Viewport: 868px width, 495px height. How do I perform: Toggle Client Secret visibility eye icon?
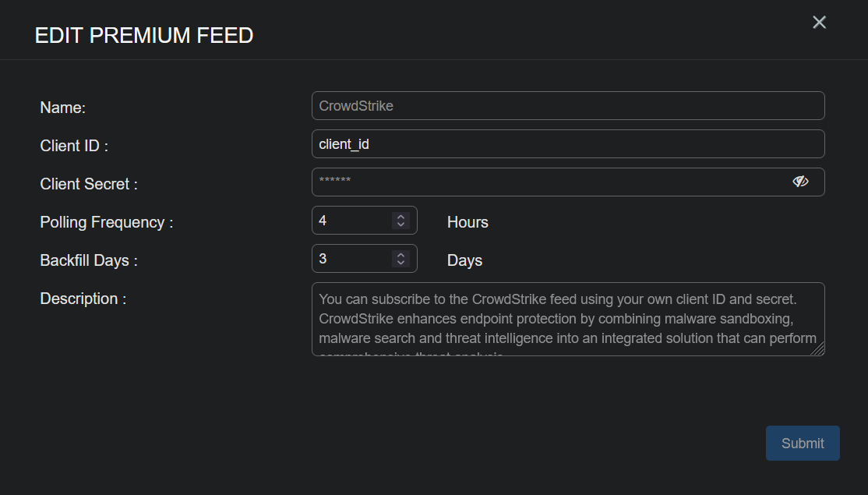point(800,182)
